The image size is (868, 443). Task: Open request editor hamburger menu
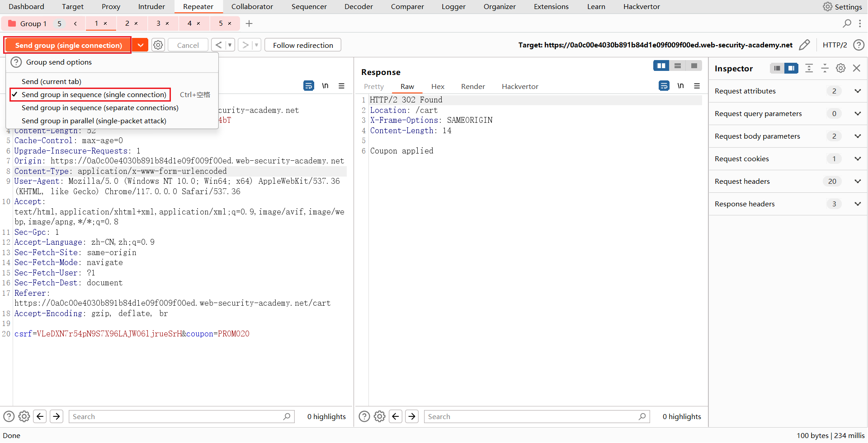342,86
